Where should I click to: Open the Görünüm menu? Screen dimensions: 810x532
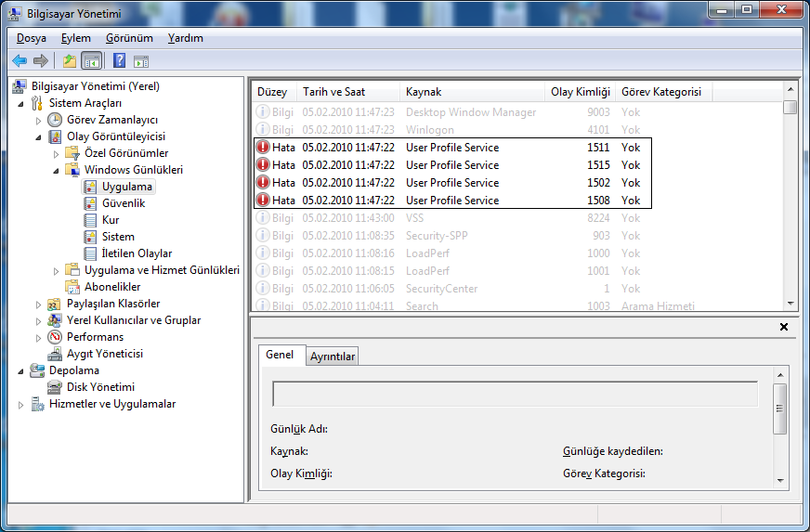click(129, 38)
